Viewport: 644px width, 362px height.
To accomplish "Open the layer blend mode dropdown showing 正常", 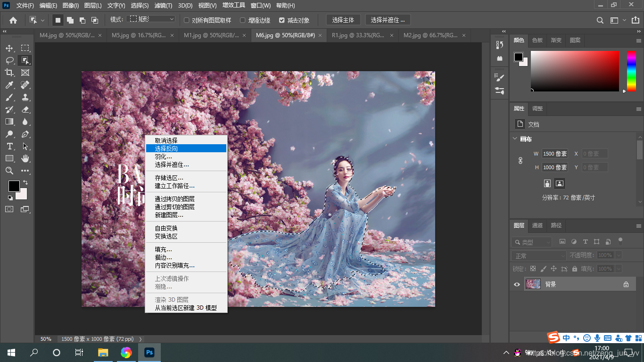I will [538, 255].
